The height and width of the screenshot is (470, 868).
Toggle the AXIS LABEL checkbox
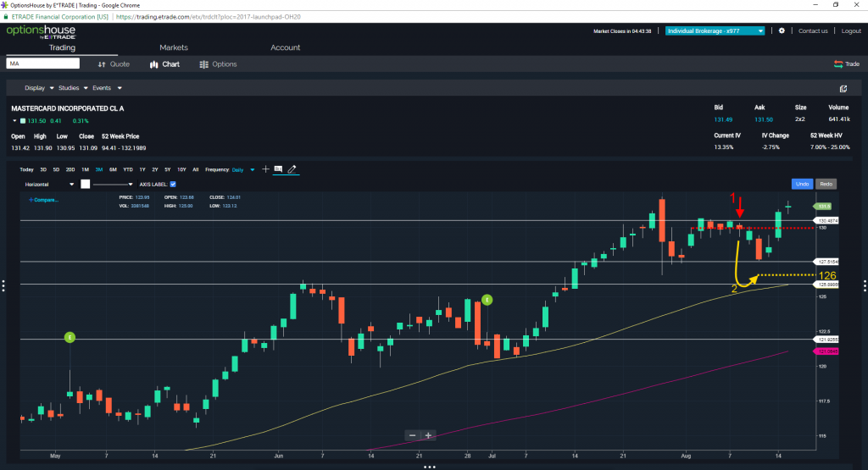coord(173,184)
